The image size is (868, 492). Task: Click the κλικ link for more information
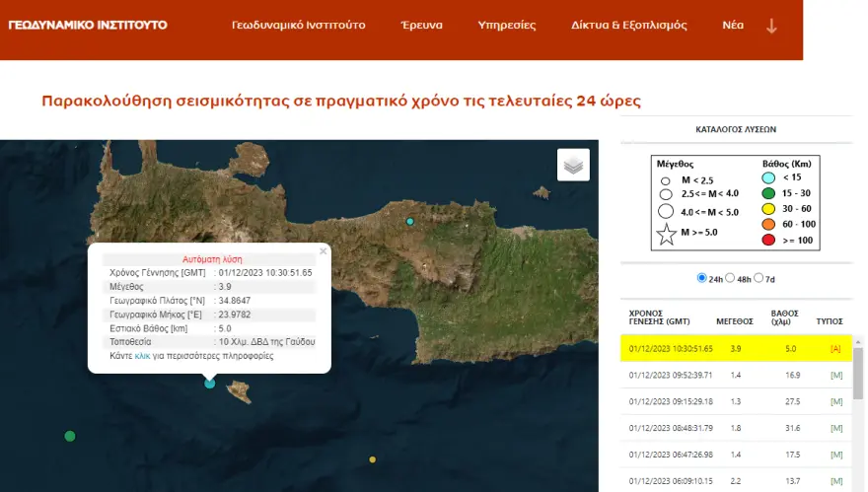pos(142,356)
